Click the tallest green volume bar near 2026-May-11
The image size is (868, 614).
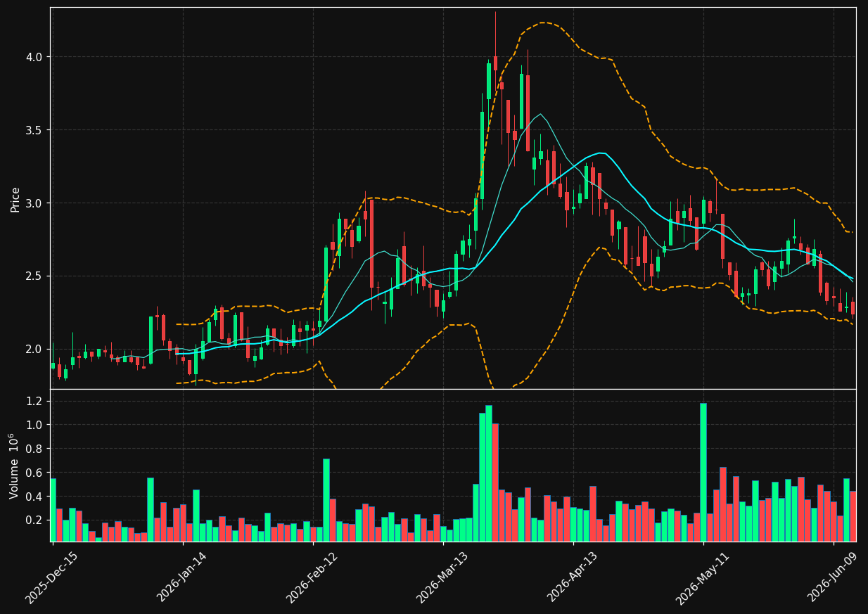(703, 472)
